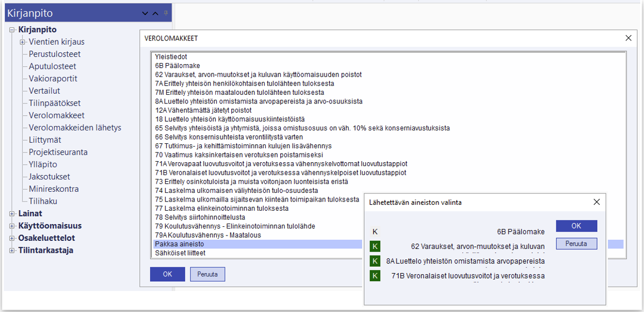Viewport: 644px width, 312px height.
Task: Expand the Lainat tree section
Action: (x=12, y=214)
